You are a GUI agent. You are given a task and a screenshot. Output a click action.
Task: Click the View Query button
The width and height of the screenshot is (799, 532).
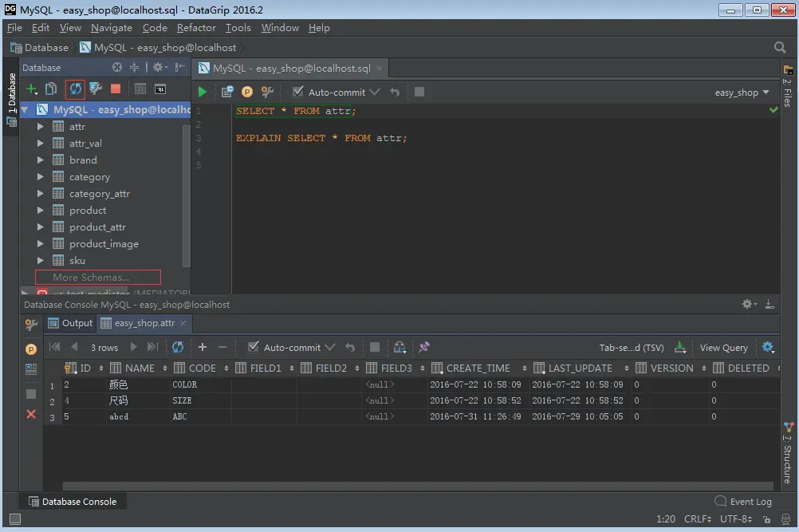click(x=723, y=348)
